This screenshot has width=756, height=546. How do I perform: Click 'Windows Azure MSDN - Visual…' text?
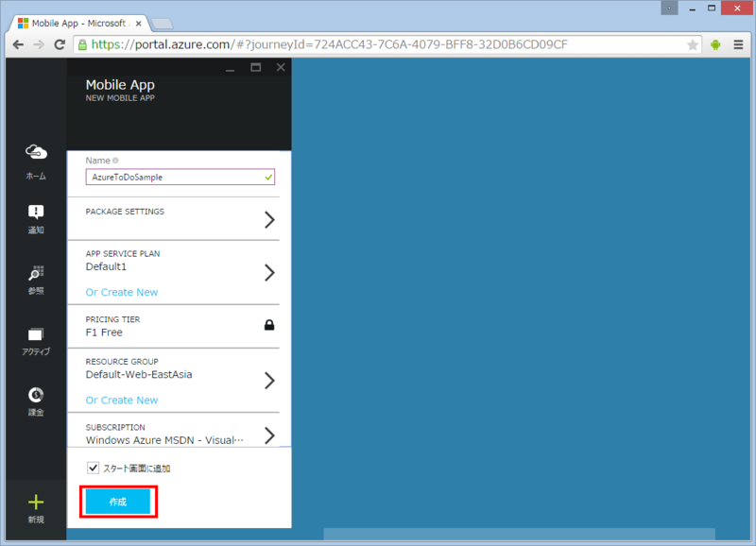[x=164, y=440]
